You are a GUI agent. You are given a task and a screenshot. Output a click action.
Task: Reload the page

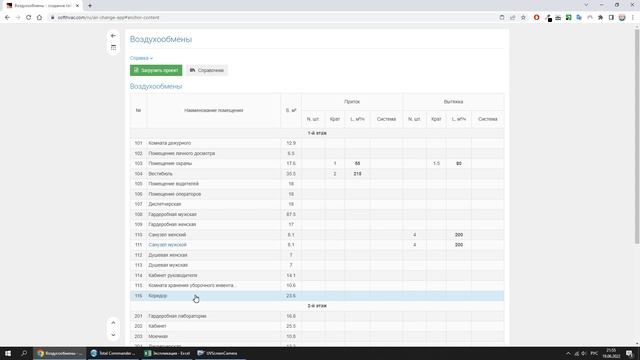coord(29,18)
